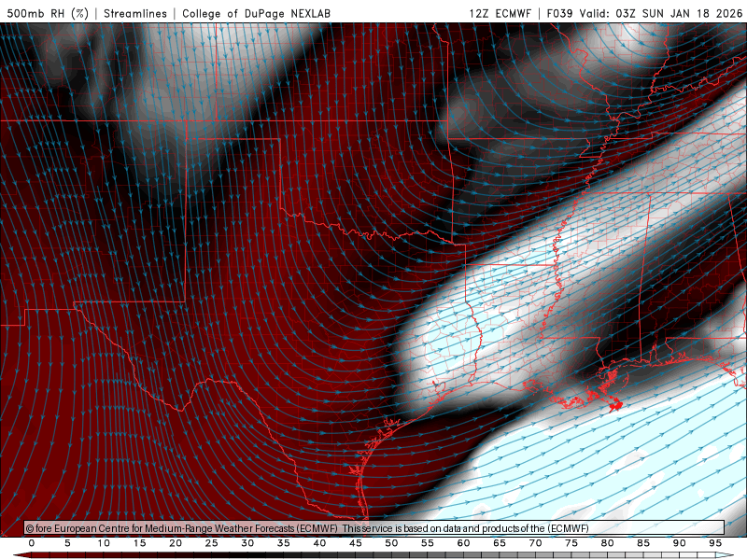
Task: Click the "35" colorbar scale label
Action: pyautogui.click(x=284, y=543)
